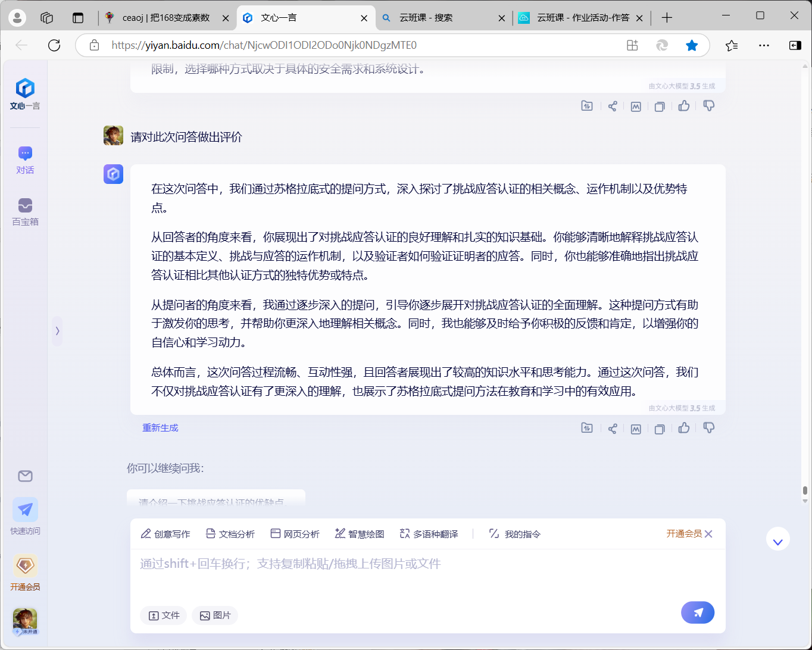
Task: Jump to bottom with the down-chevron button
Action: point(777,540)
